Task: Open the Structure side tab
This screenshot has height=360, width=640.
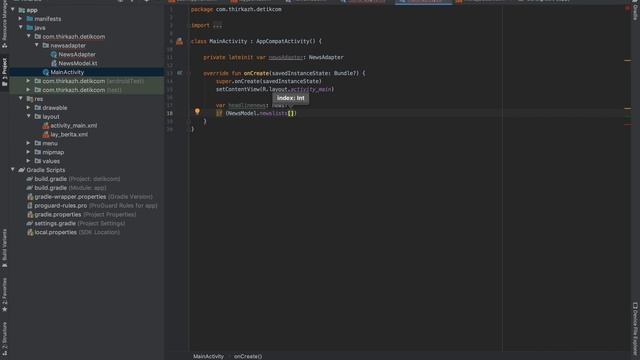Action: 4,338
